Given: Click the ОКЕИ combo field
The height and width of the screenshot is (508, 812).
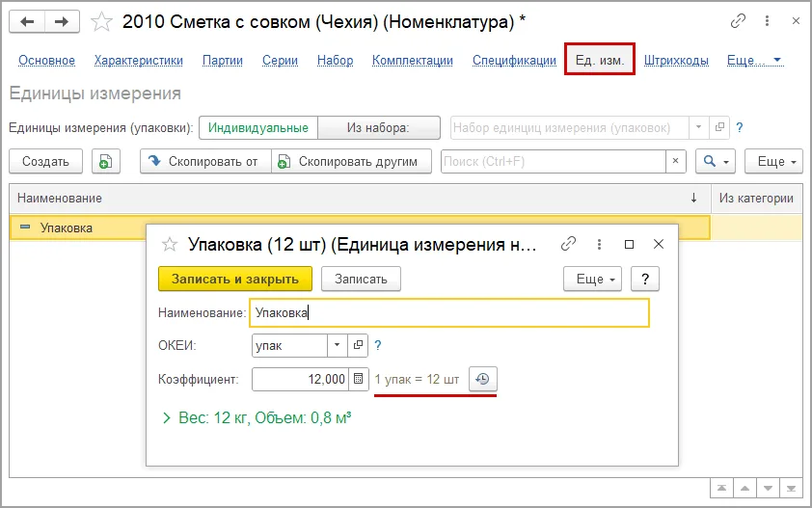Looking at the screenshot, I should pos(289,345).
